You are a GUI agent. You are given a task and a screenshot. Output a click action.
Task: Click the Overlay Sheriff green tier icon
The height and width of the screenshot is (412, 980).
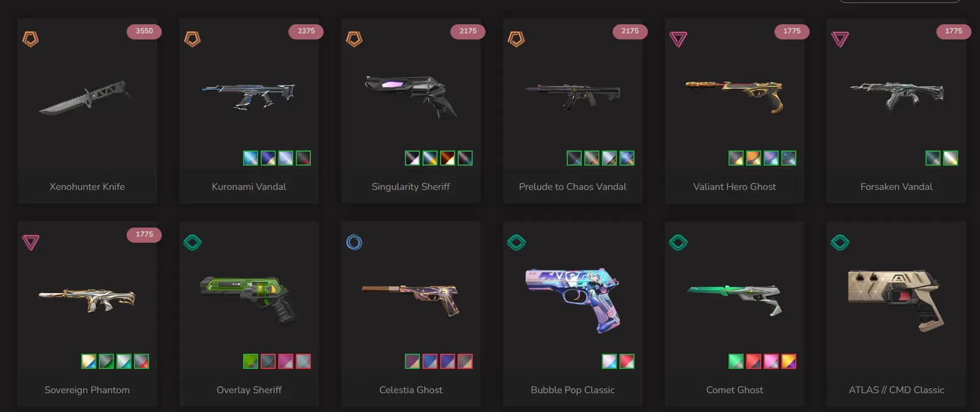coord(192,243)
